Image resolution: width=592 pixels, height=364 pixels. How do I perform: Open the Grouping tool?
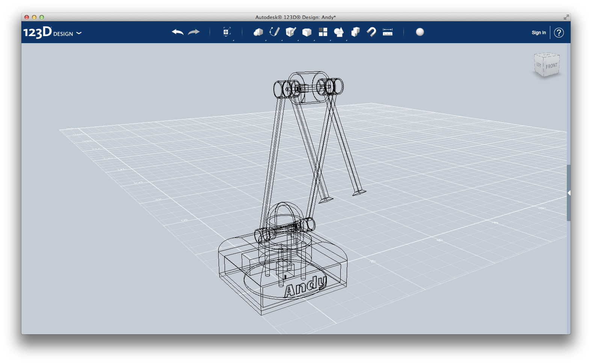pyautogui.click(x=339, y=32)
